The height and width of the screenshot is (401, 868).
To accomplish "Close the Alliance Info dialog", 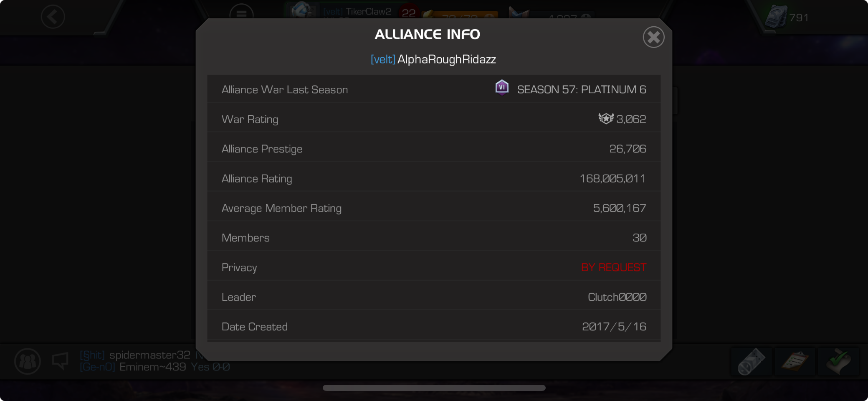I will (x=653, y=37).
